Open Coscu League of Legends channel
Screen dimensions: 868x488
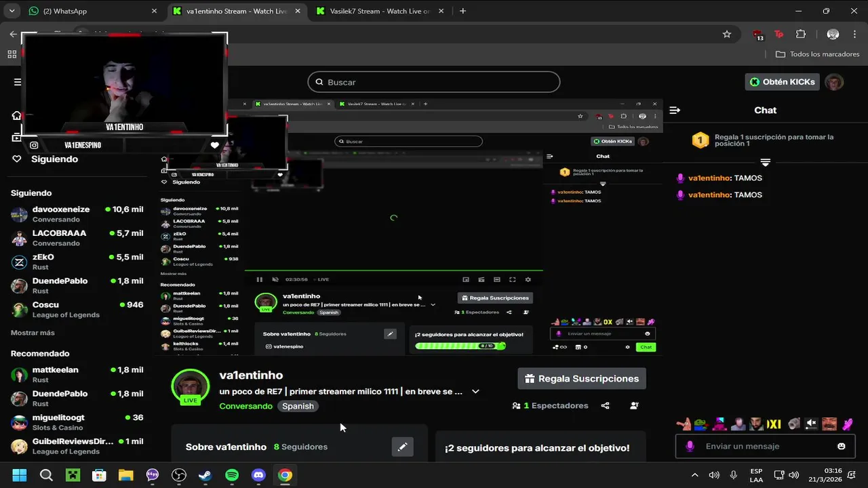(x=77, y=309)
